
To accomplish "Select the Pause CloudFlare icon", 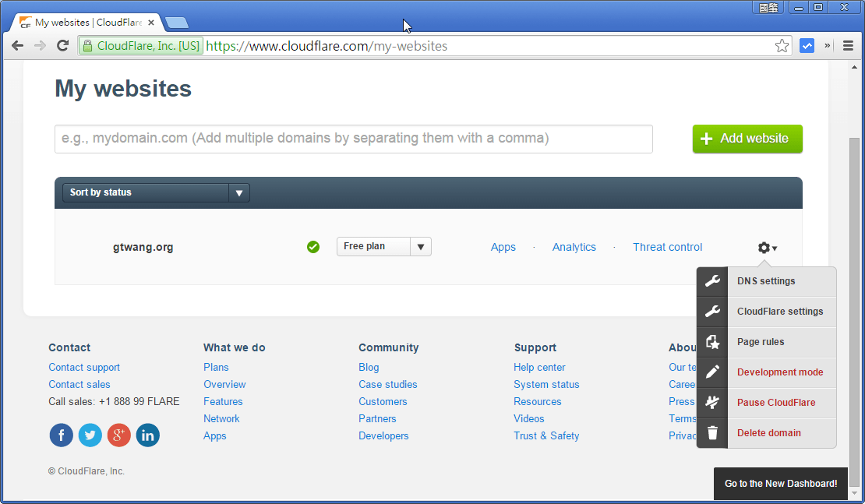I will point(711,403).
